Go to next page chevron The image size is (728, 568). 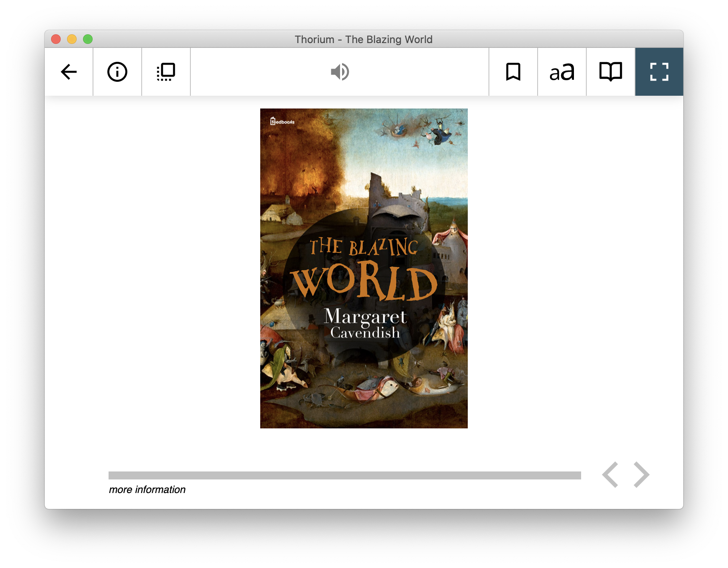click(x=641, y=475)
